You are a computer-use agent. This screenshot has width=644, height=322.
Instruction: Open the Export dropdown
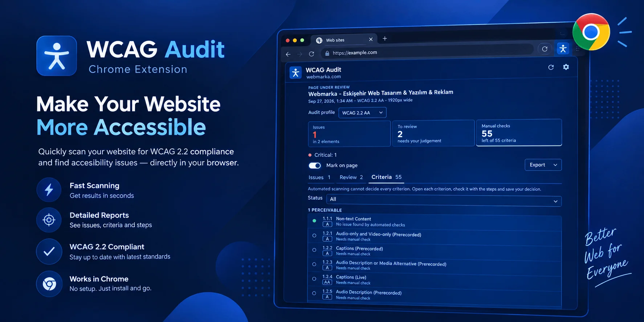point(543,165)
